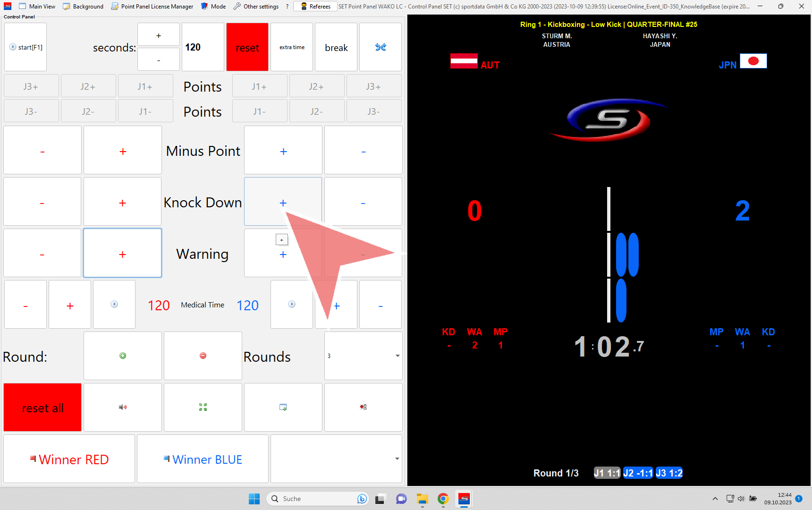Click the Referees button
The image size is (812, 510).
pyautogui.click(x=315, y=7)
